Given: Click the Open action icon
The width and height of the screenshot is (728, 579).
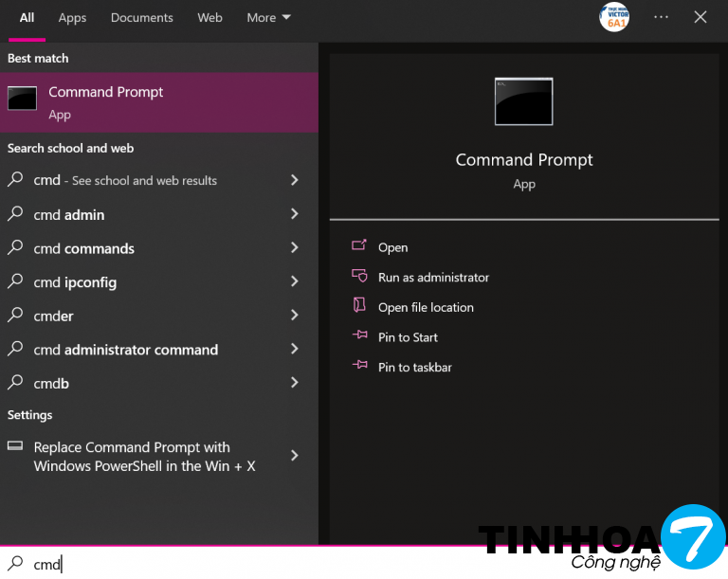Looking at the screenshot, I should pos(359,246).
